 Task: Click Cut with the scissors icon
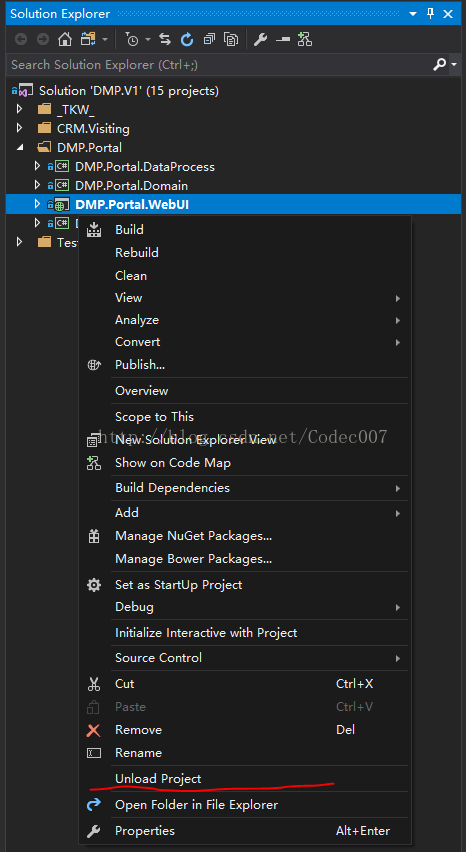[244, 684]
